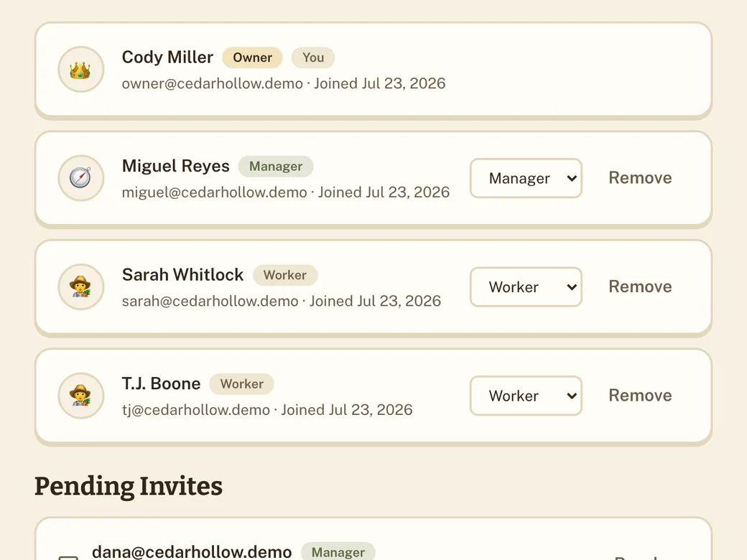Click the miguel@cedarhollow.demo email line

pos(286,192)
